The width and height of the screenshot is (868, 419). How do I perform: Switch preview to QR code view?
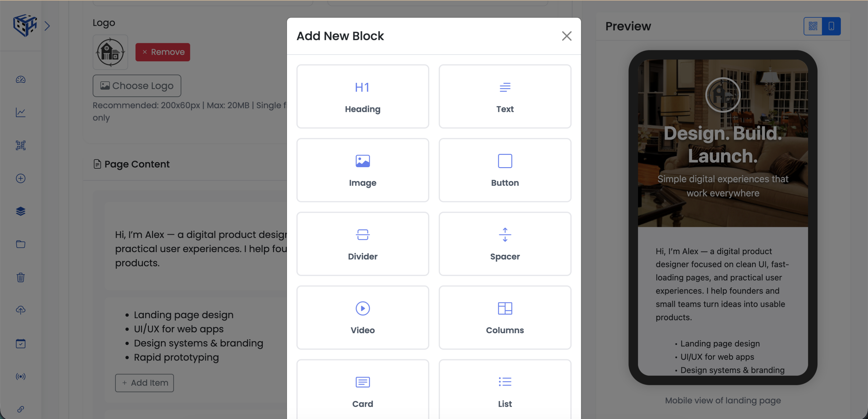click(813, 26)
